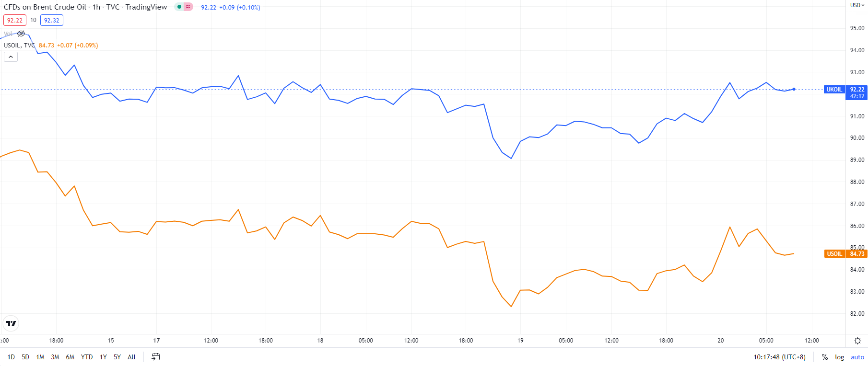Open the timezone menu showing UTC+8

click(779, 357)
